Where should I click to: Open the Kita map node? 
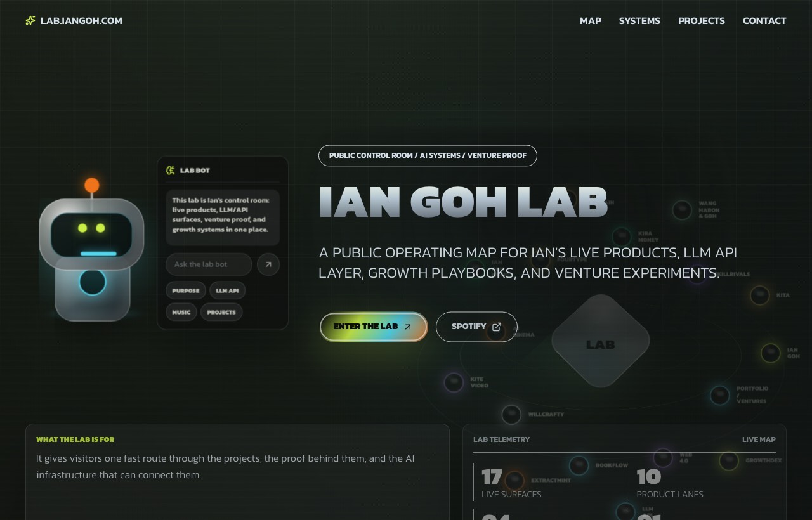[x=760, y=296]
